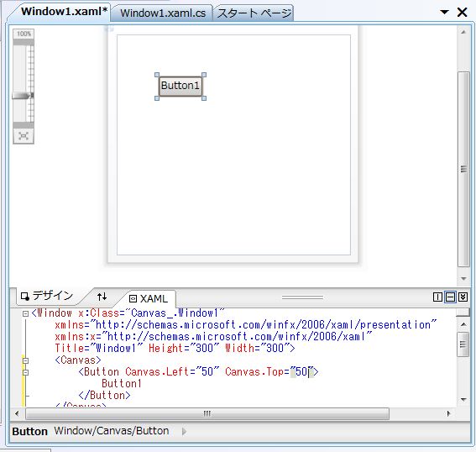Click the XAML editor scroll down arrow
This screenshot has width=476, height=452.
click(x=463, y=399)
